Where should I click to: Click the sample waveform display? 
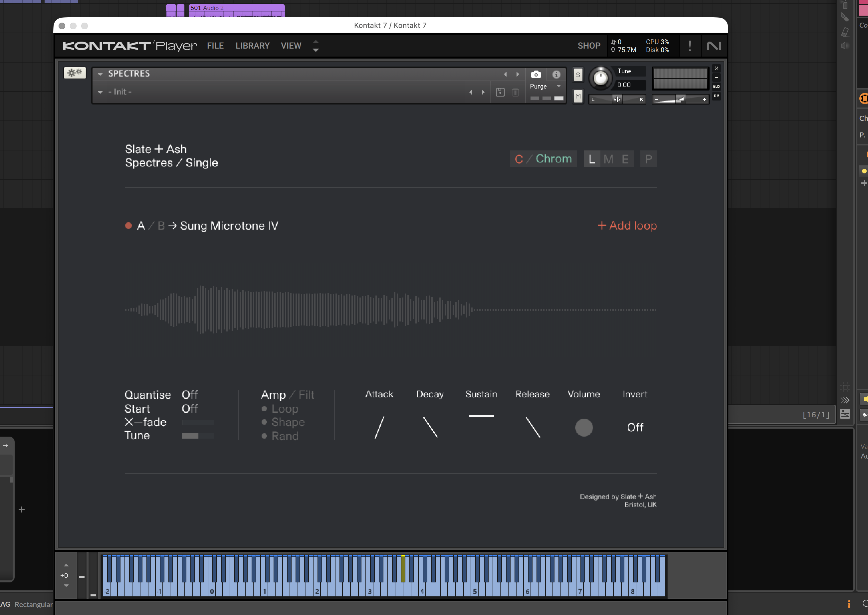click(x=391, y=310)
